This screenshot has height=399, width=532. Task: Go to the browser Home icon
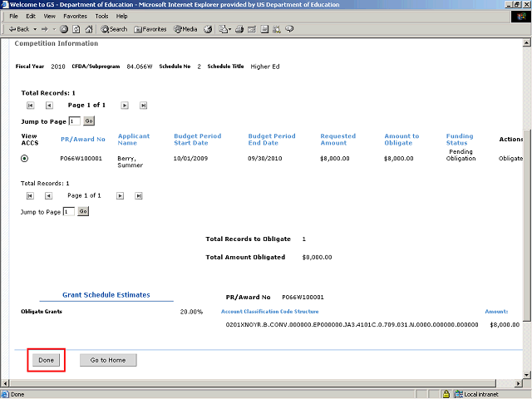click(x=89, y=29)
